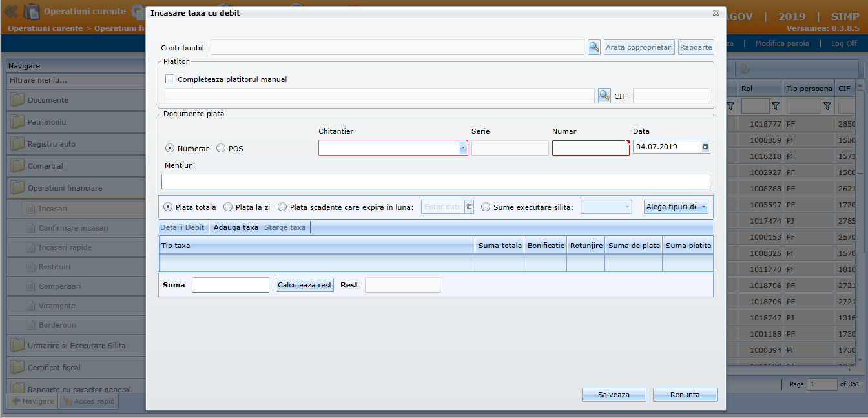Click the Patrimoniu folder icon
The width and height of the screenshot is (868, 418).
pyautogui.click(x=17, y=122)
